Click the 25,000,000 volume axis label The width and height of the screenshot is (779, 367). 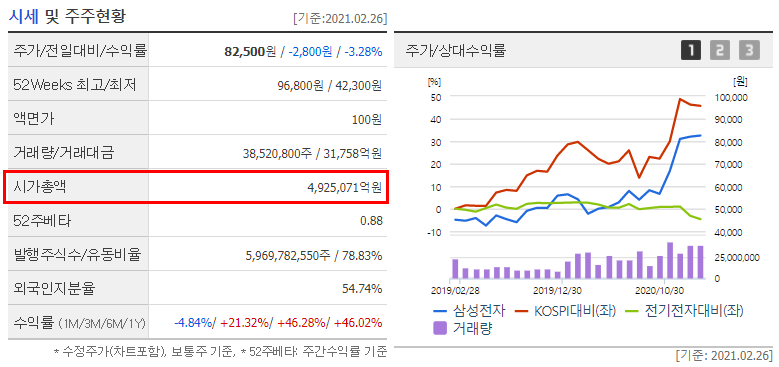coord(736,257)
